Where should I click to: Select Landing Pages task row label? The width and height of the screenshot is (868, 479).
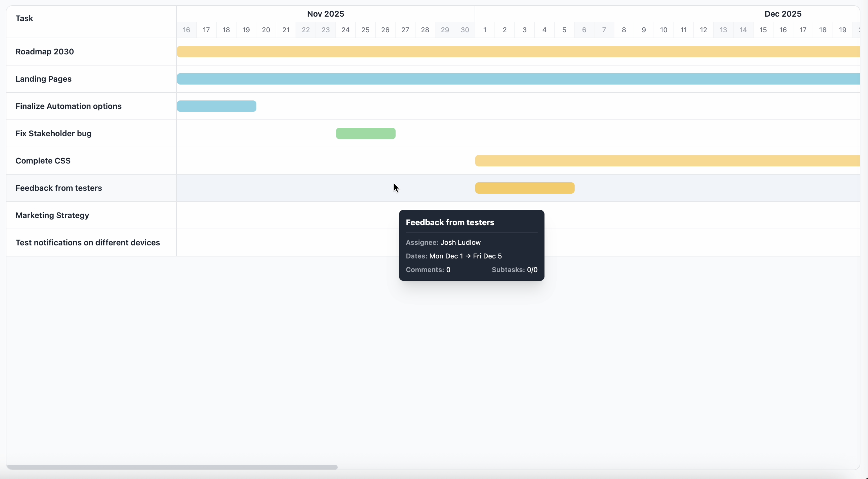(44, 79)
